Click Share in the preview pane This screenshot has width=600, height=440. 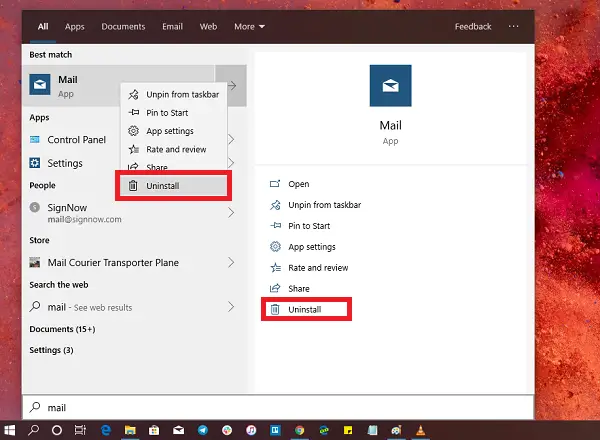289,288
